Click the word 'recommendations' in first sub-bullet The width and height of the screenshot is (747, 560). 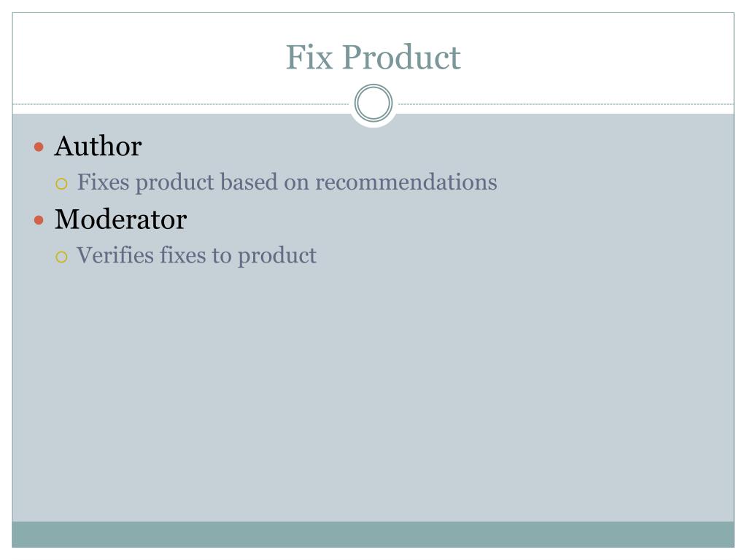pyautogui.click(x=406, y=182)
